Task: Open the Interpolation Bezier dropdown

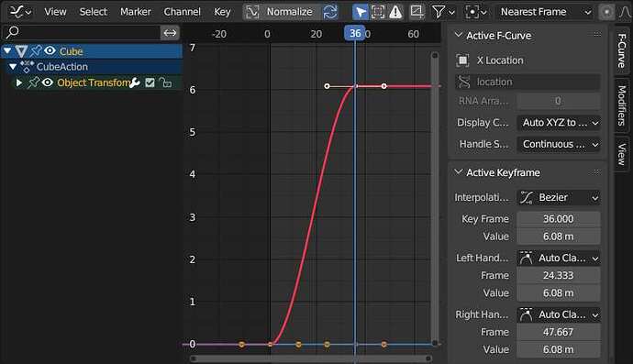Action: [559, 198]
